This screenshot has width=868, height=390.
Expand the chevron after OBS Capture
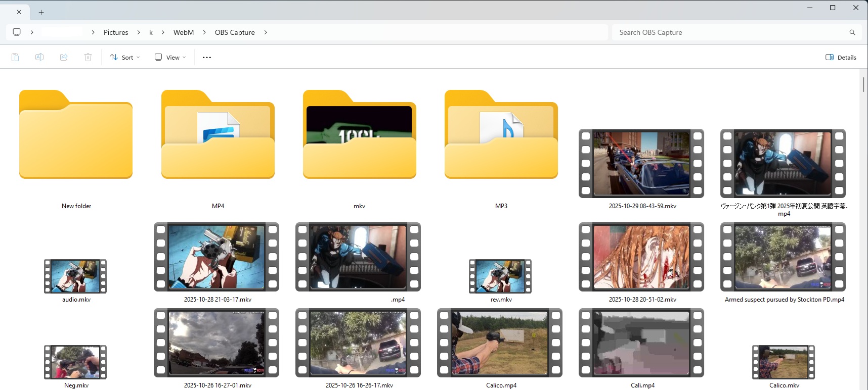point(266,32)
